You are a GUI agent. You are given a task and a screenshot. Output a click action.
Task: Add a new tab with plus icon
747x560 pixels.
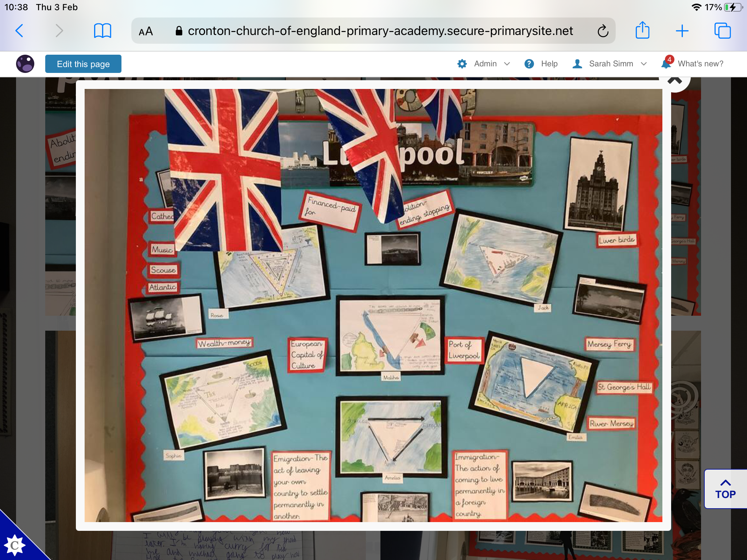[x=682, y=31]
